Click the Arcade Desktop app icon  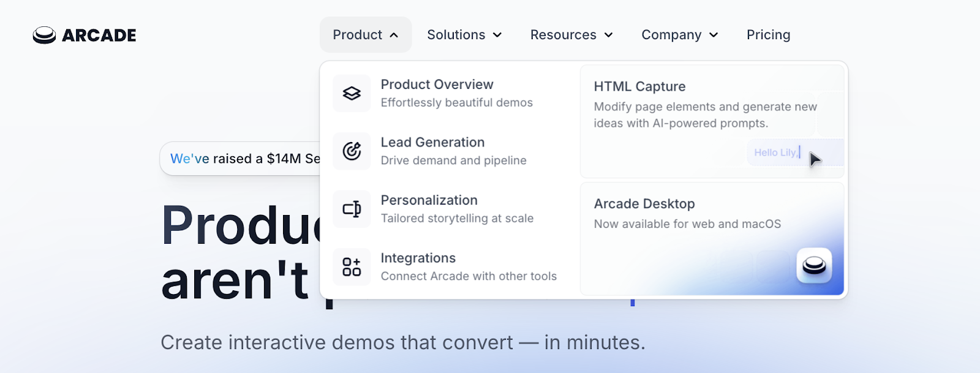pos(814,265)
